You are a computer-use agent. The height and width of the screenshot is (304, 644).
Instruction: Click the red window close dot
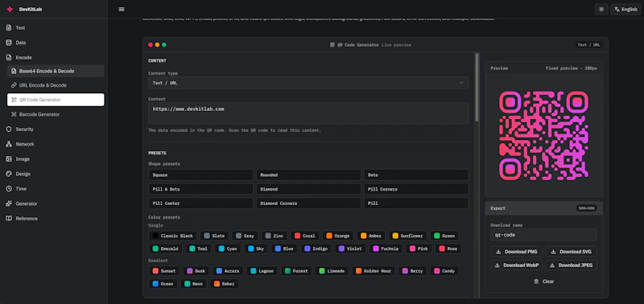(151, 45)
